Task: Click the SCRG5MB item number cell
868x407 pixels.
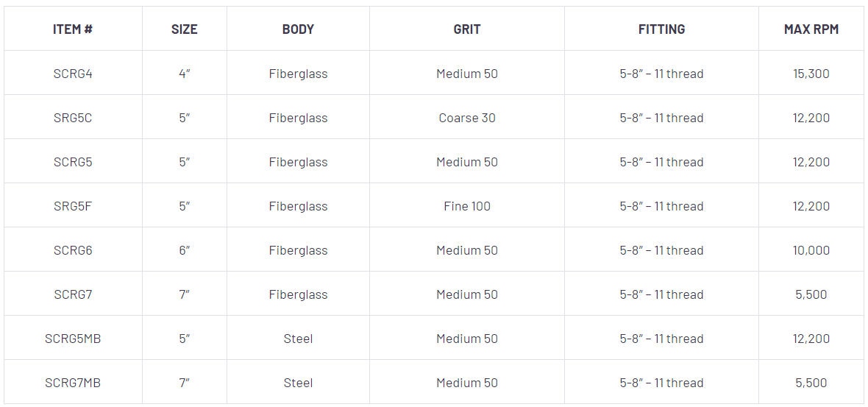Action: point(73,339)
